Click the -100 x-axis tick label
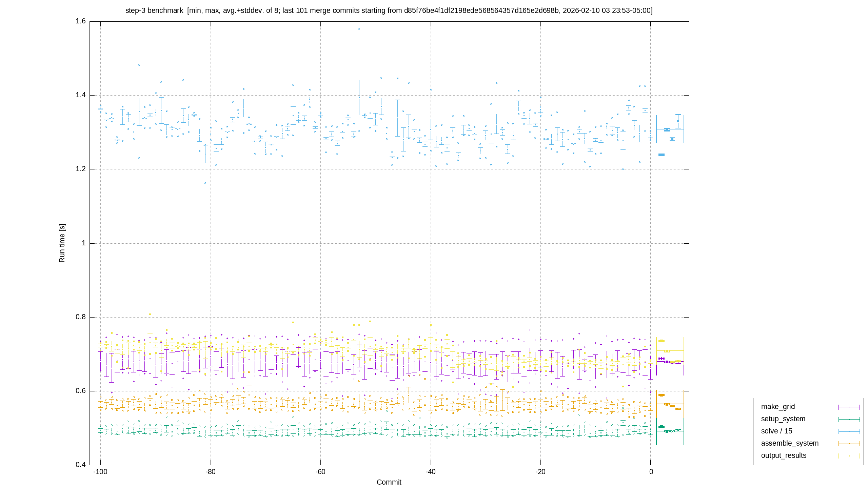Viewport: 868px width, 488px height. click(100, 472)
